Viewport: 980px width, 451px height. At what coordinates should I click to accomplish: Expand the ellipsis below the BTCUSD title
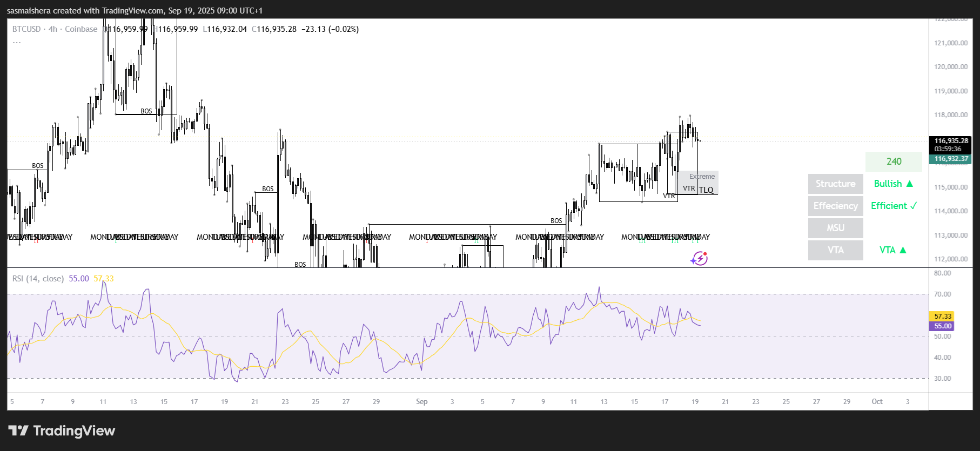pyautogui.click(x=17, y=42)
